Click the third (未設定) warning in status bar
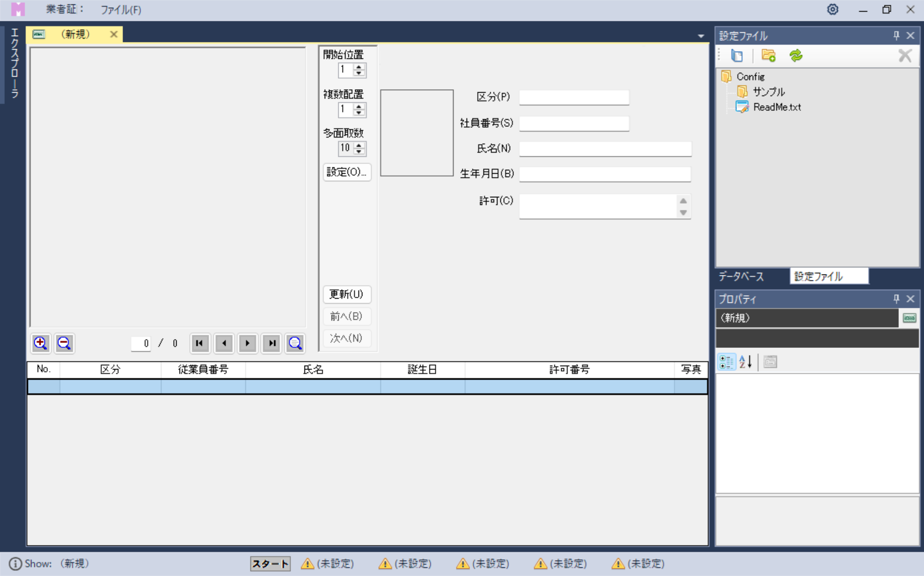 pos(483,563)
